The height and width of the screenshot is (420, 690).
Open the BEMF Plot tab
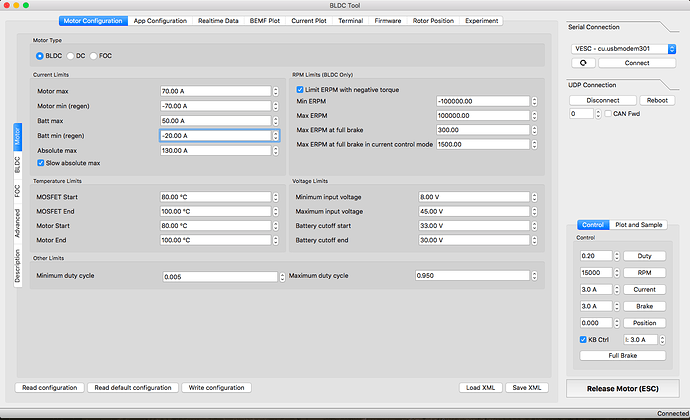(266, 20)
